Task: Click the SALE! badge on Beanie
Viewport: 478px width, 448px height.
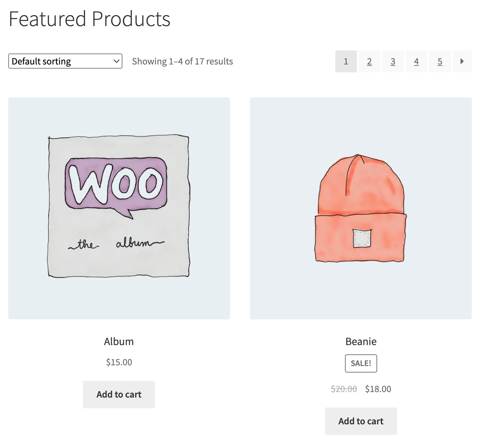Action: coord(361,363)
